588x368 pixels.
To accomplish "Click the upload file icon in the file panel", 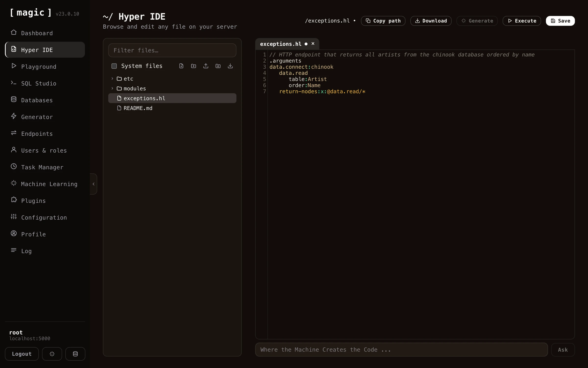I will pyautogui.click(x=206, y=66).
